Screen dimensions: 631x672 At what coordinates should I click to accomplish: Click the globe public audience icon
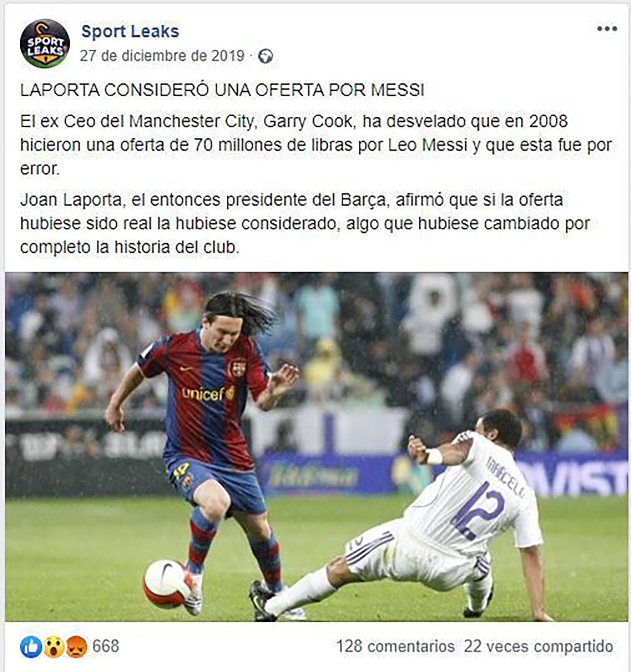(266, 57)
